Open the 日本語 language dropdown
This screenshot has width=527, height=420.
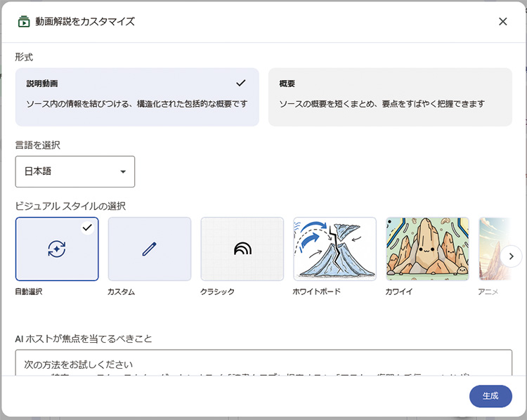74,171
